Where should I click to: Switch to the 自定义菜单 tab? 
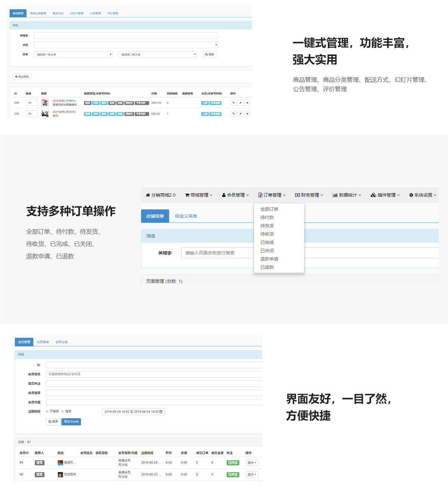point(186,216)
